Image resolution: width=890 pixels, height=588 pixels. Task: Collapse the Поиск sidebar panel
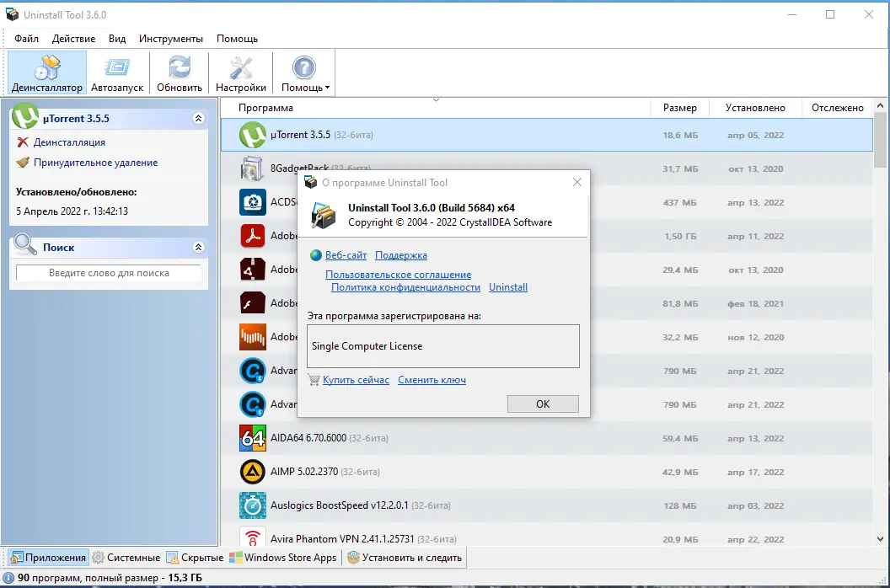(x=198, y=247)
